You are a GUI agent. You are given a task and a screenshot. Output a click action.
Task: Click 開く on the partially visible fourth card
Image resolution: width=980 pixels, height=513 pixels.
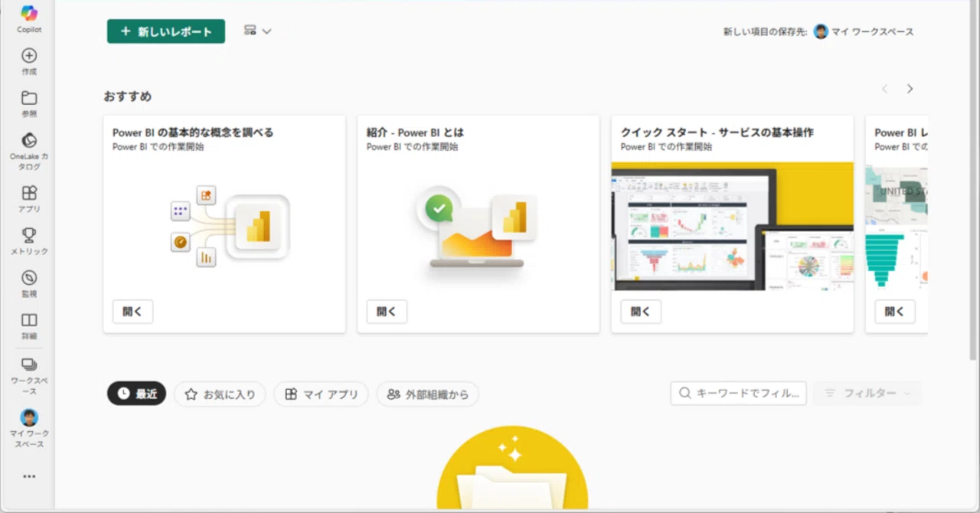pos(895,312)
